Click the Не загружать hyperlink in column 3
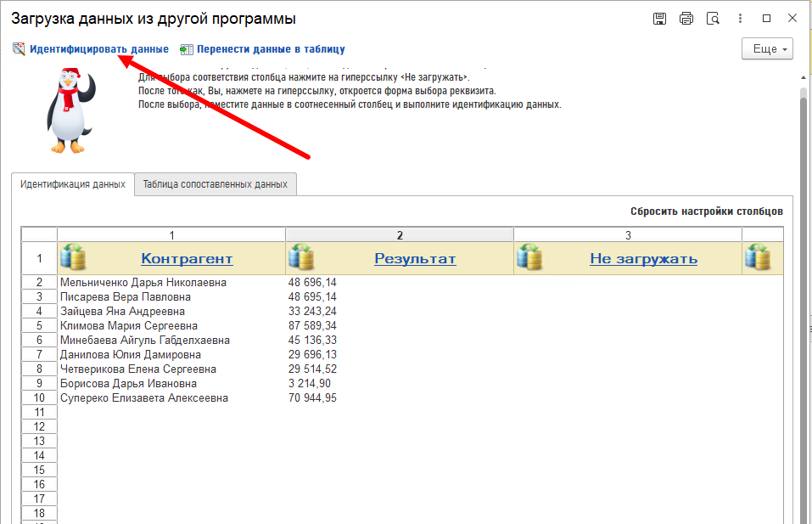 (644, 258)
